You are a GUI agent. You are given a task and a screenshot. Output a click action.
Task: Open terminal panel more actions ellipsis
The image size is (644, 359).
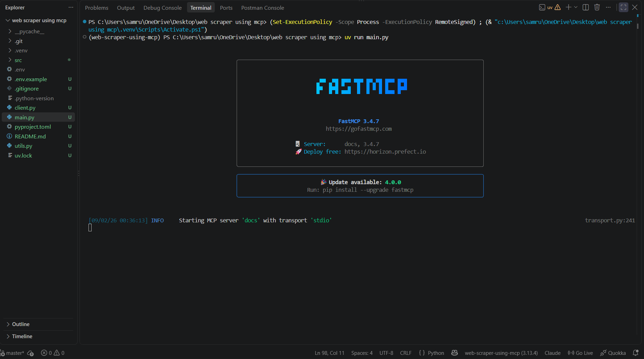point(608,7)
